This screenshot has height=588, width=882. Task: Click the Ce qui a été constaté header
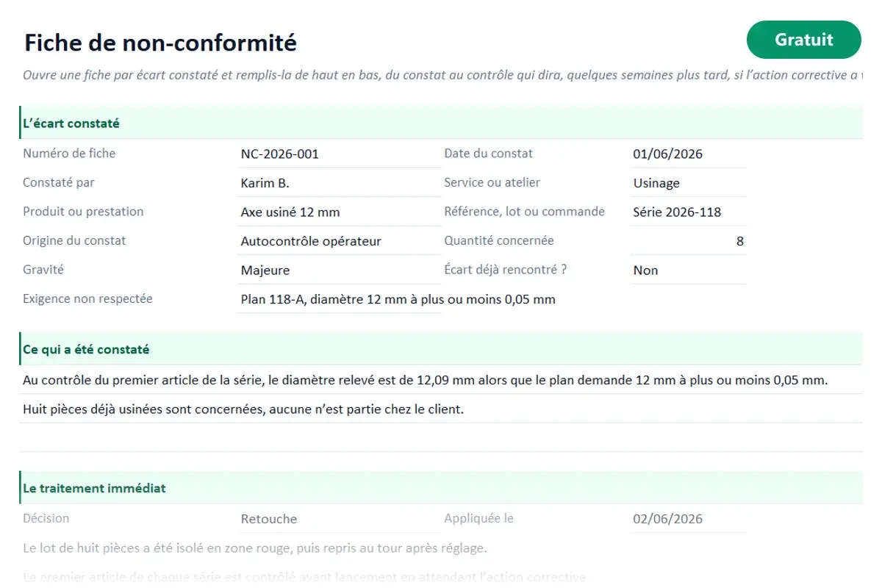[x=441, y=349]
